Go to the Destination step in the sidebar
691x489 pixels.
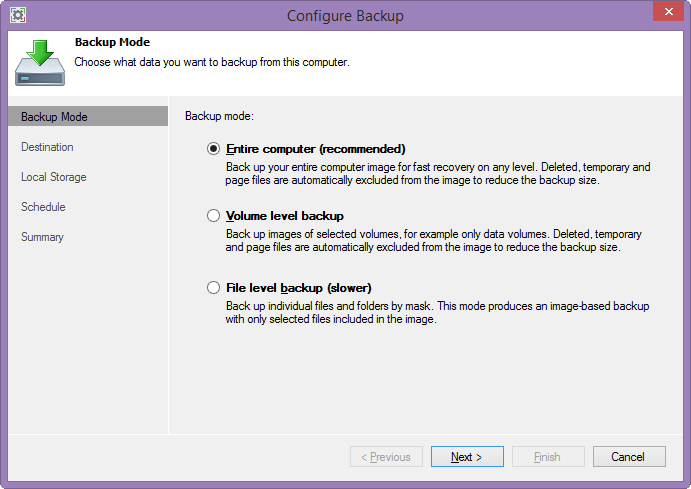tap(47, 147)
